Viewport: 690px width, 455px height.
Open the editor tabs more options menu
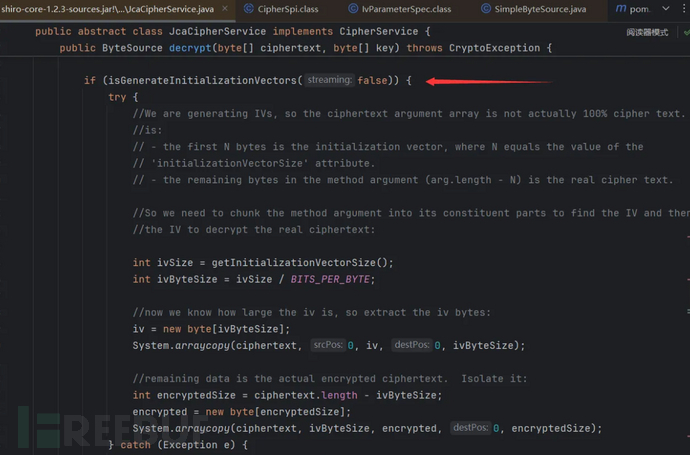pyautogui.click(x=684, y=9)
